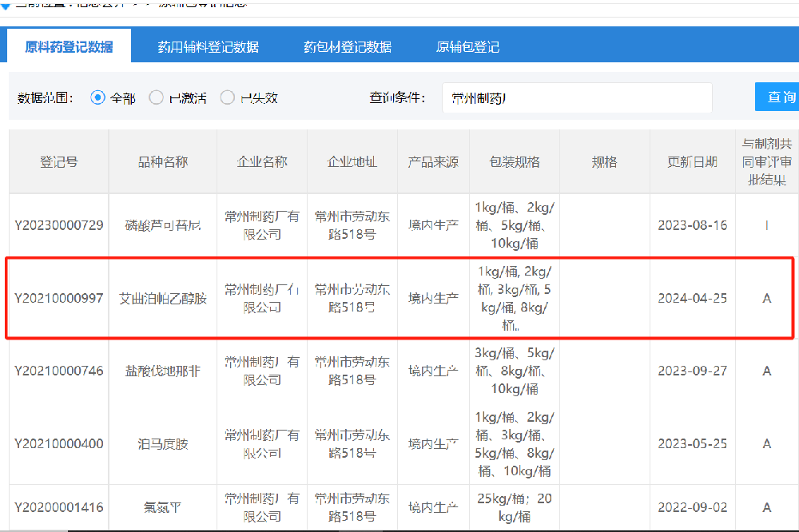Click the 更新日期 column header
Image resolution: width=799 pixels, height=532 pixels.
[x=692, y=161]
